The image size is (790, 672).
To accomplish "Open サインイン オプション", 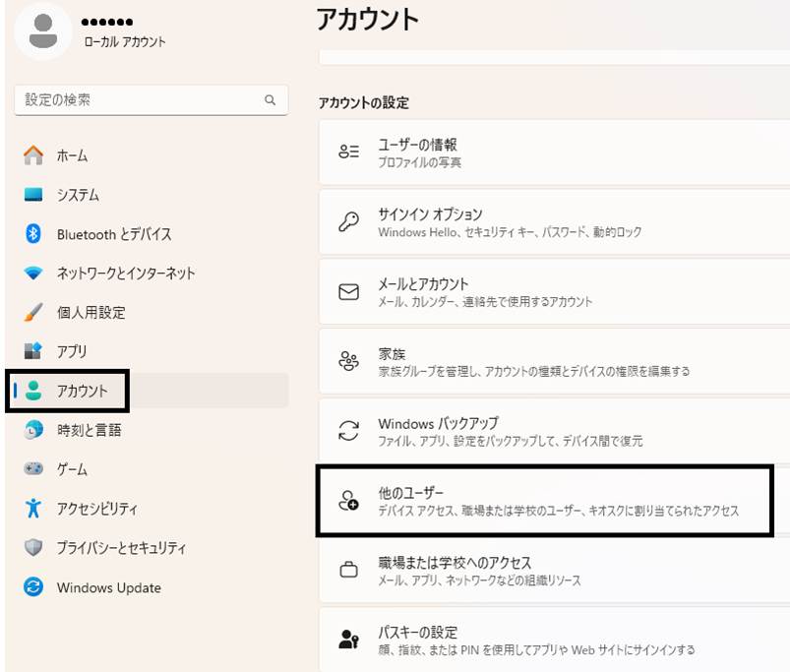I will [554, 222].
